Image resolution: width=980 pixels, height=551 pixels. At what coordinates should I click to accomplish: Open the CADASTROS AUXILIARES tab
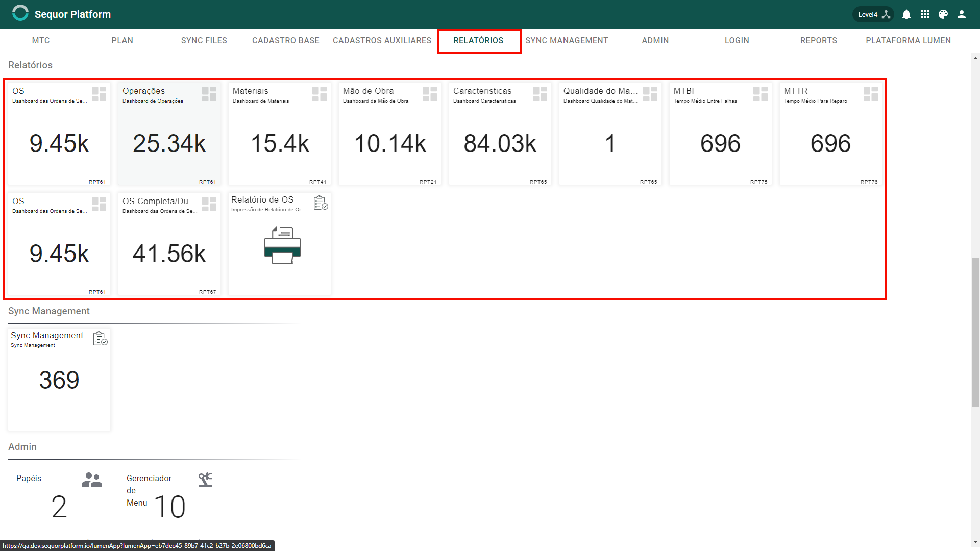(x=382, y=41)
